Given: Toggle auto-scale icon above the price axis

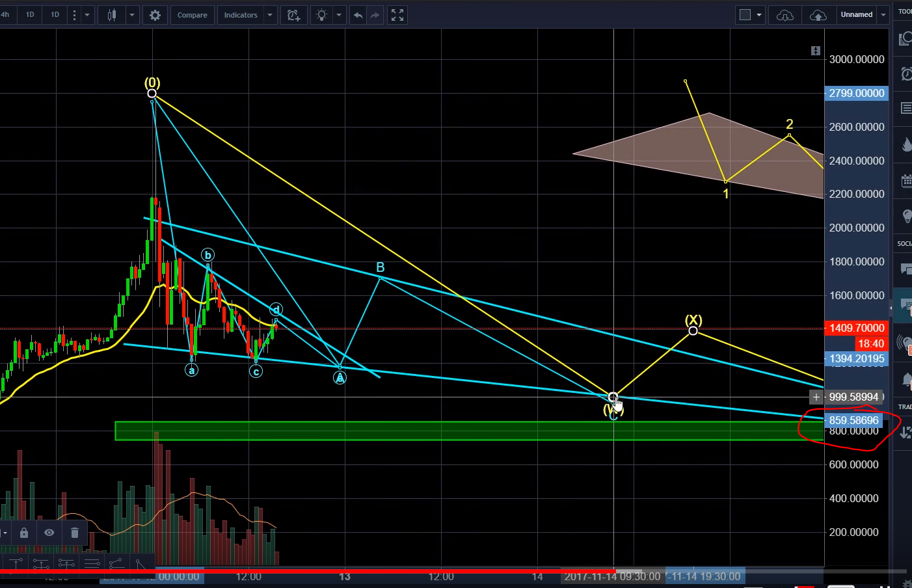Looking at the screenshot, I should (x=816, y=51).
